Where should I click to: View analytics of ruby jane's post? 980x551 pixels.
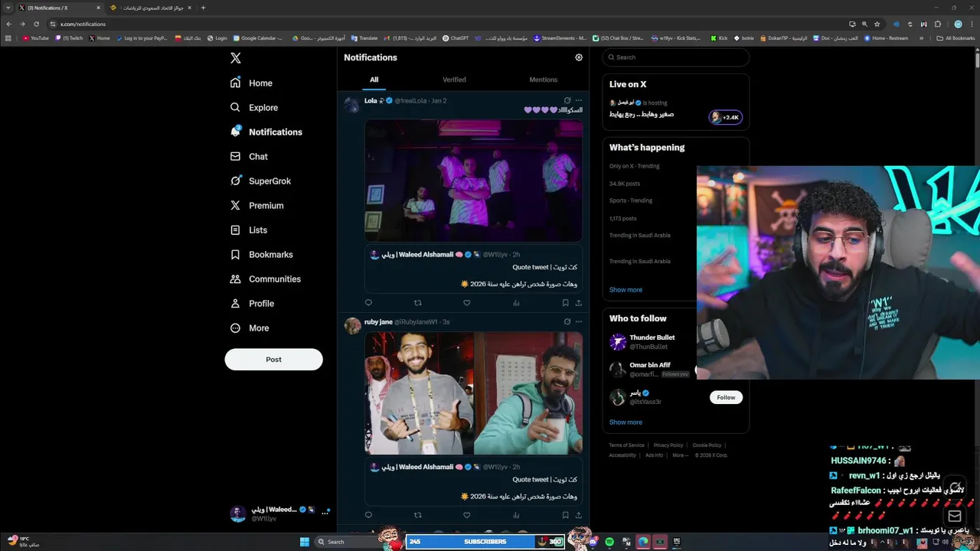[x=516, y=515]
